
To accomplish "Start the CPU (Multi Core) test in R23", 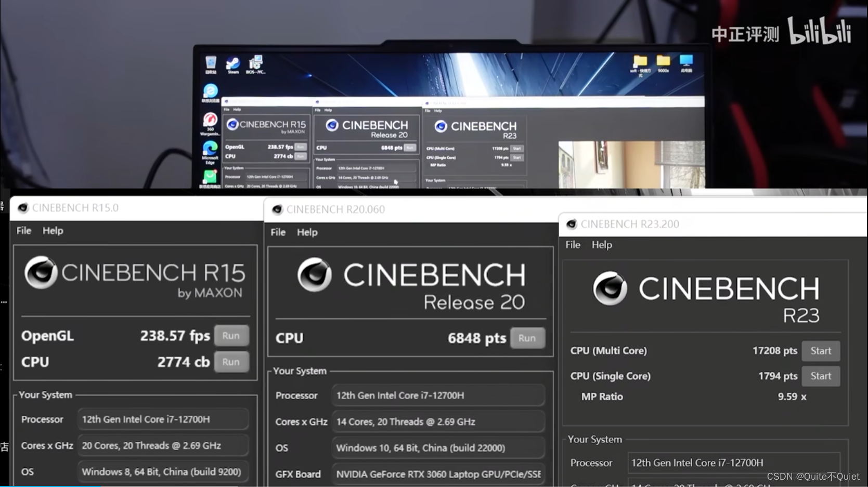I will click(x=821, y=351).
